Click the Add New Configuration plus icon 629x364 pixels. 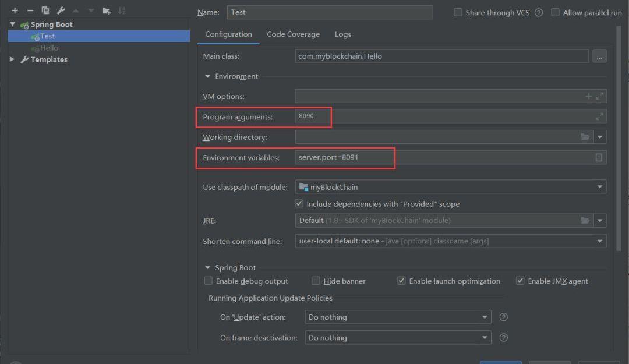point(15,10)
